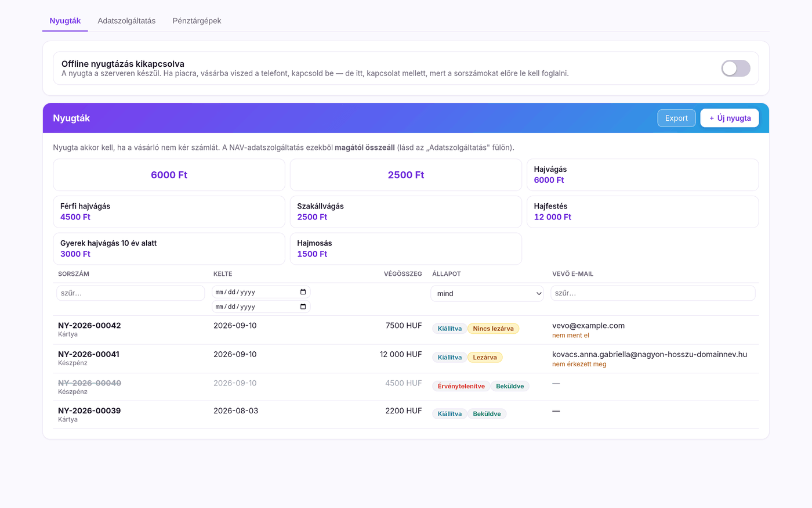This screenshot has height=508, width=812.
Task: Choose the Hajfestés 12 000 Ft card
Action: tap(643, 212)
